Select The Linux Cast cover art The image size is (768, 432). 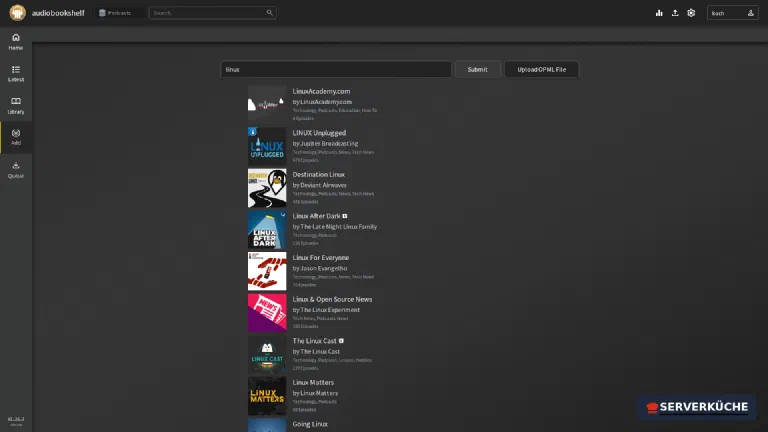tap(267, 355)
